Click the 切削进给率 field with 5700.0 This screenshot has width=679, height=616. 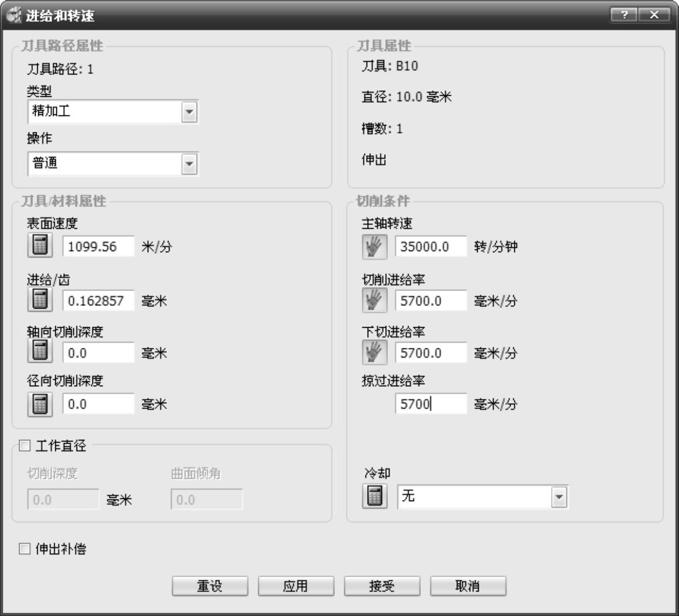(x=431, y=300)
